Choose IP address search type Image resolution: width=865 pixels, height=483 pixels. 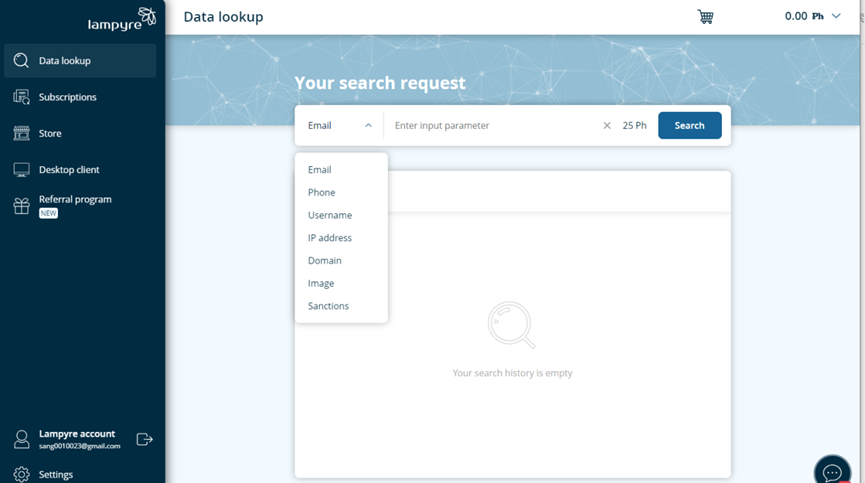(x=330, y=238)
